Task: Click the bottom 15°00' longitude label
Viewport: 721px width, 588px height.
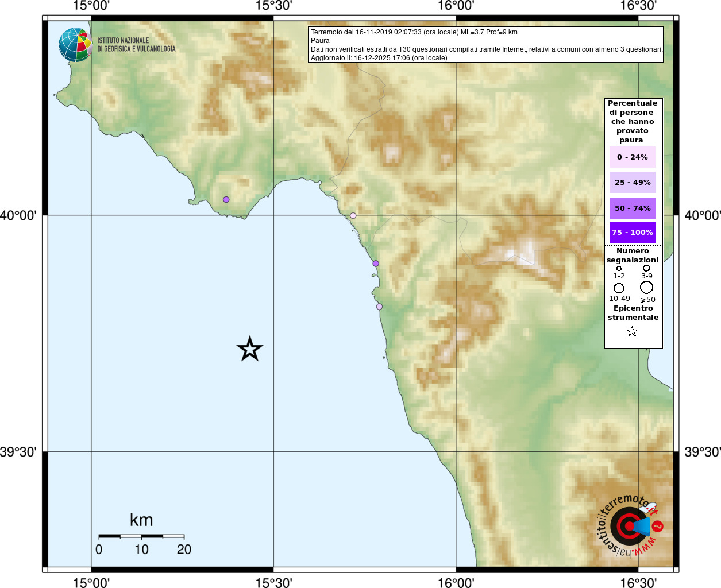Action: point(91,583)
